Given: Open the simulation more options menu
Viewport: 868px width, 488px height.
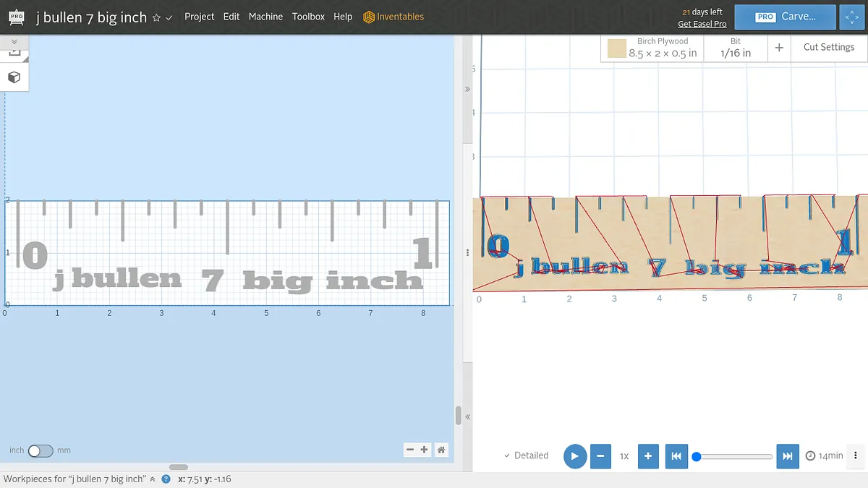Looking at the screenshot, I should click(856, 455).
